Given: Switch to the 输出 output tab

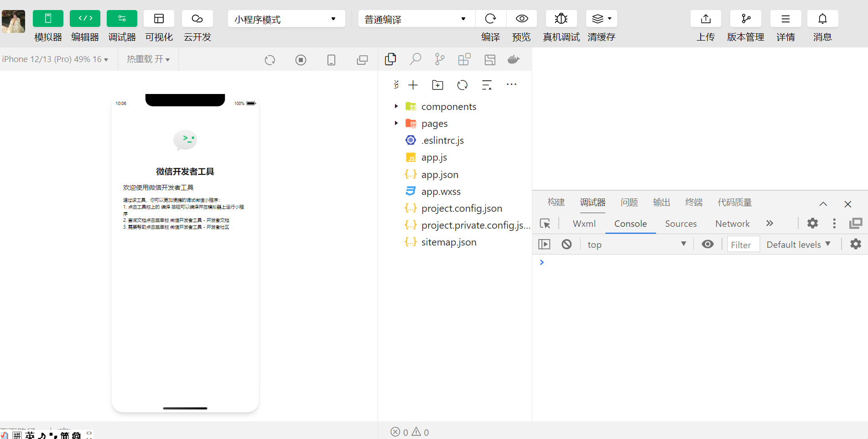Looking at the screenshot, I should click(661, 202).
